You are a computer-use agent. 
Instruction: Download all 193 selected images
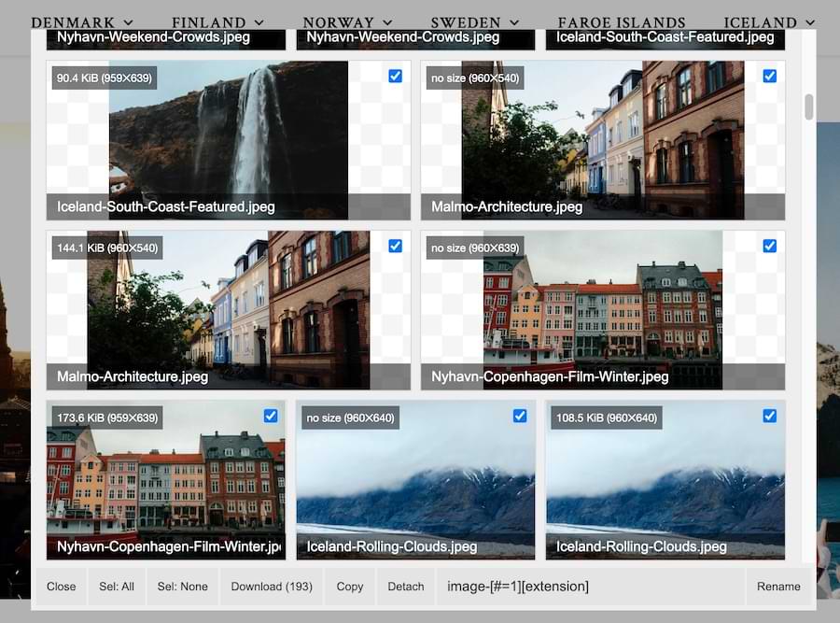coord(271,587)
